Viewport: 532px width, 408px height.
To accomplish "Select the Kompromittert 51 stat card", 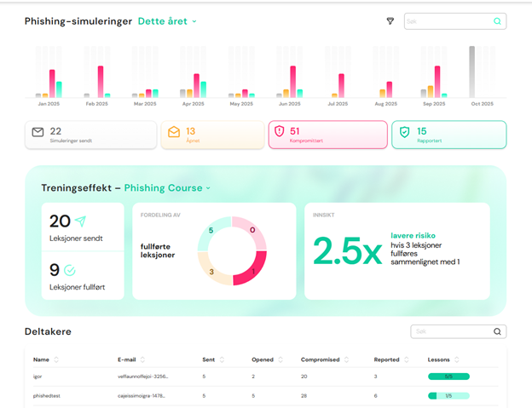I will click(327, 135).
